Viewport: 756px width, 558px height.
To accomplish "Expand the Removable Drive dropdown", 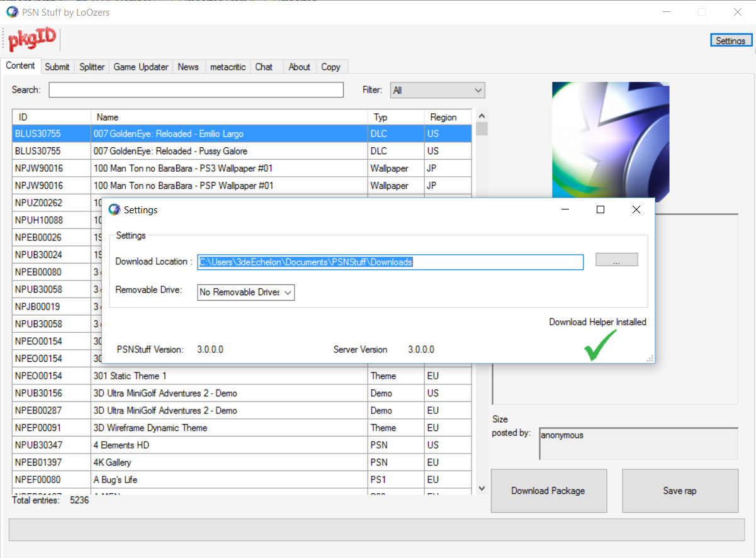I will click(x=245, y=293).
